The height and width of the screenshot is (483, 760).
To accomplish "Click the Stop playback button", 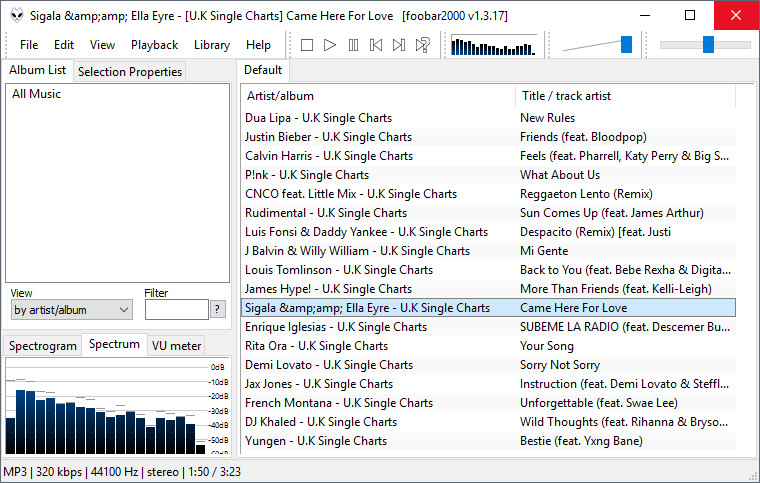I will (x=307, y=45).
